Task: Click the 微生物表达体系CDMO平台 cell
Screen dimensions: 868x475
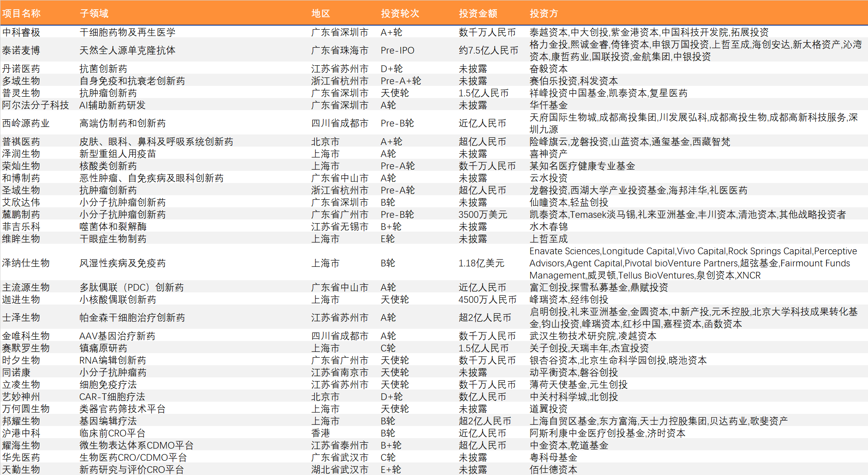Action: coord(137,445)
